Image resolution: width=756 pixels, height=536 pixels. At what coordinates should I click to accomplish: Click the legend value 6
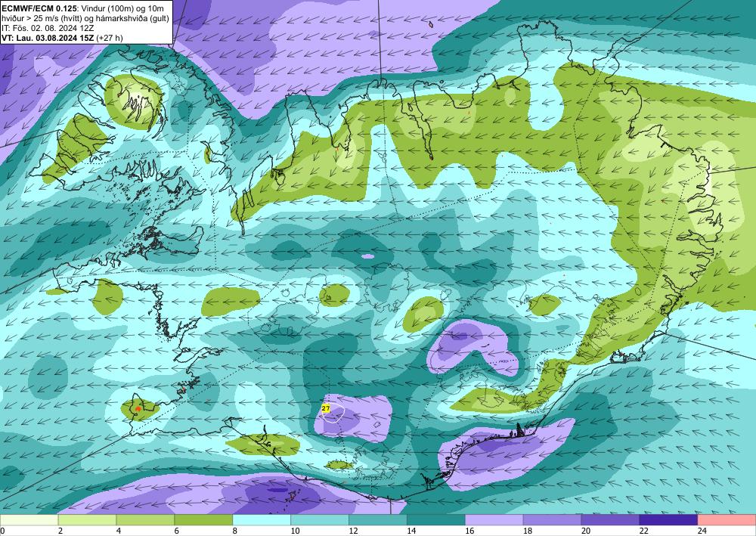pyautogui.click(x=177, y=531)
